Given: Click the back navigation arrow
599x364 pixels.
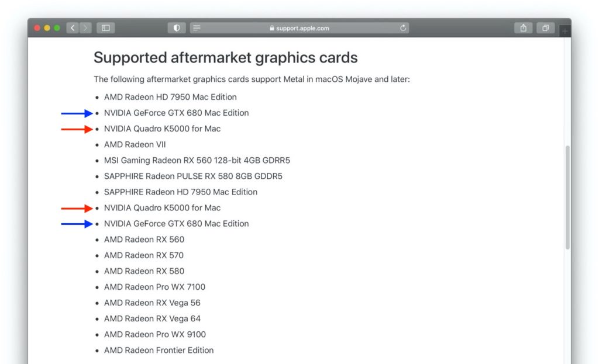Looking at the screenshot, I should (72, 27).
